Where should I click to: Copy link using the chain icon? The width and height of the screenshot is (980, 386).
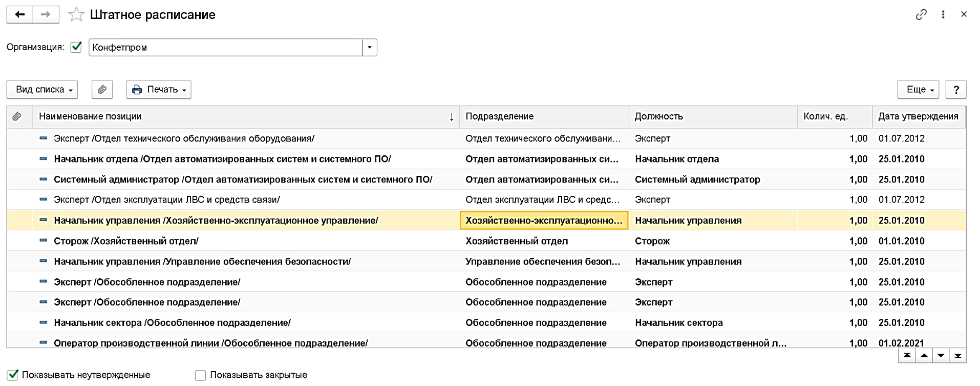921,14
